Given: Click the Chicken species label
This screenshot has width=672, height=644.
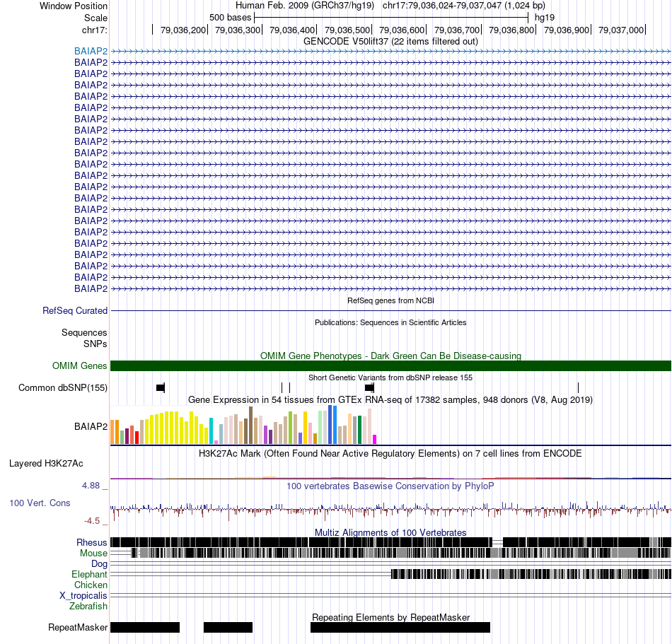Looking at the screenshot, I should click(x=91, y=585).
